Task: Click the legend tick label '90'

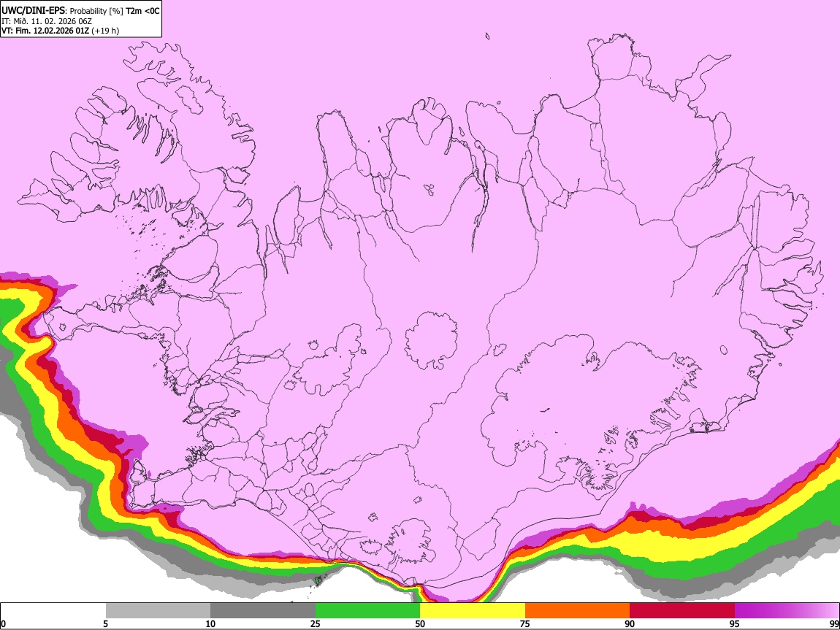Action: (630, 623)
